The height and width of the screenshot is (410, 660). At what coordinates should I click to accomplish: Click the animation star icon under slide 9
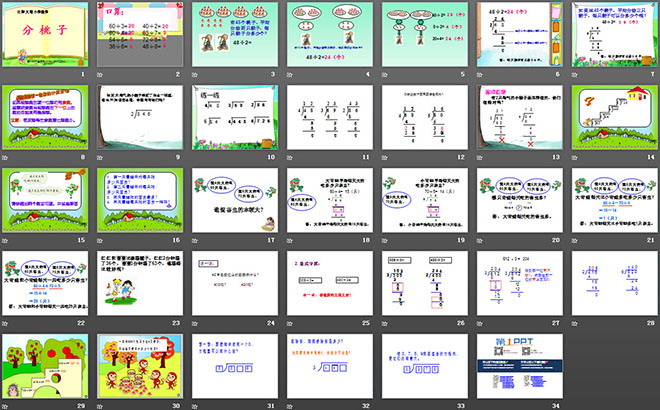click(100, 157)
